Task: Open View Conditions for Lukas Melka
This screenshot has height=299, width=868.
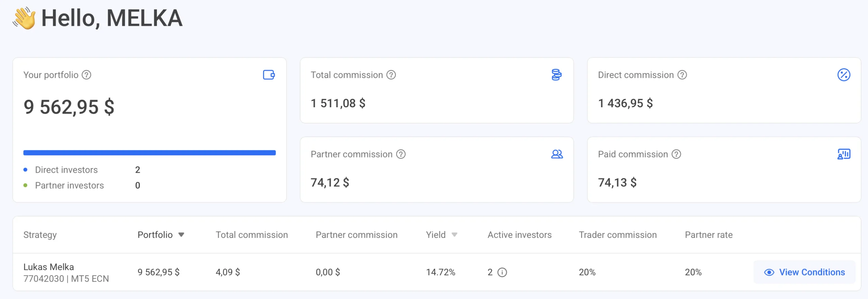Action: (x=804, y=272)
